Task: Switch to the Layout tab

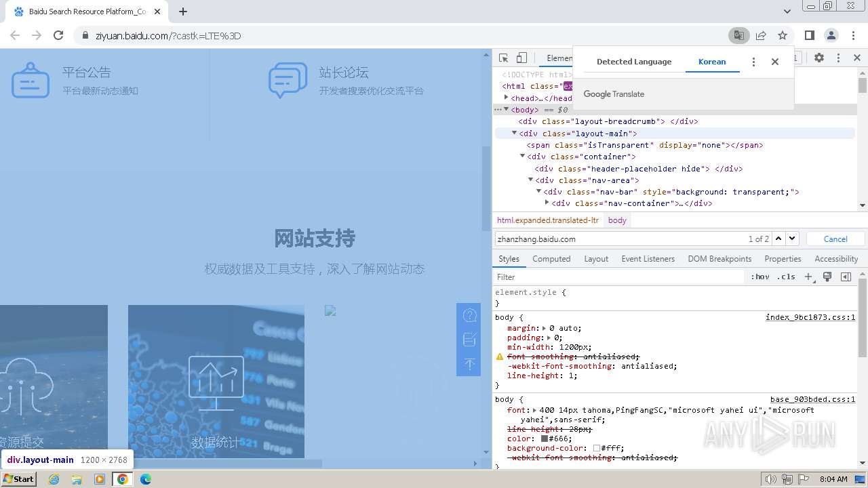Action: coord(596,259)
